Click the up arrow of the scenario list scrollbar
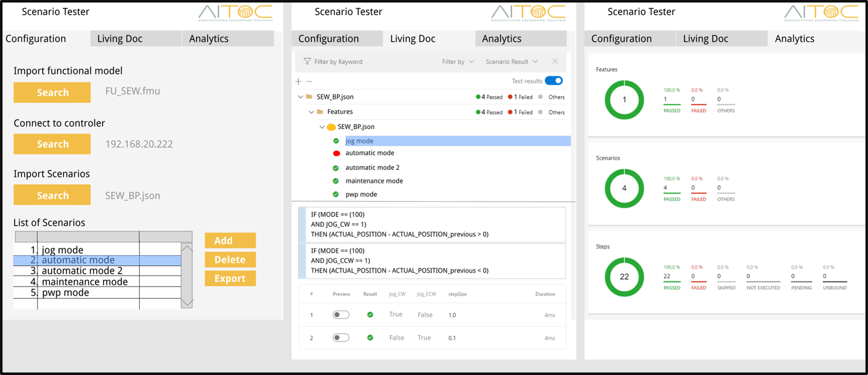Viewport: 868px width, 375px height. click(186, 249)
